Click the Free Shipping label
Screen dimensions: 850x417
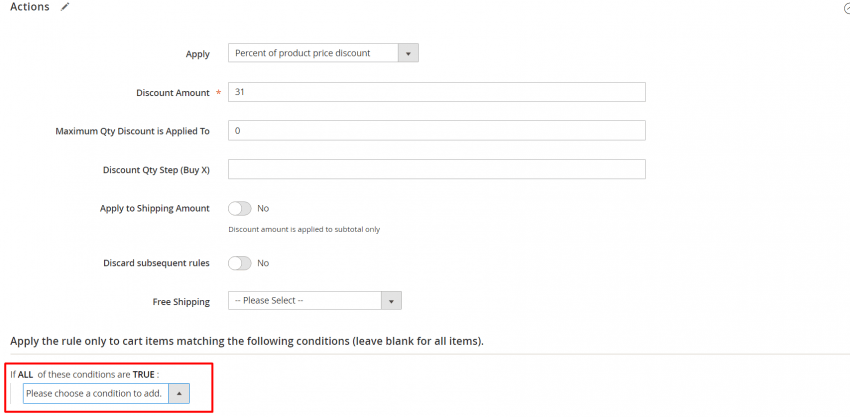pos(181,302)
